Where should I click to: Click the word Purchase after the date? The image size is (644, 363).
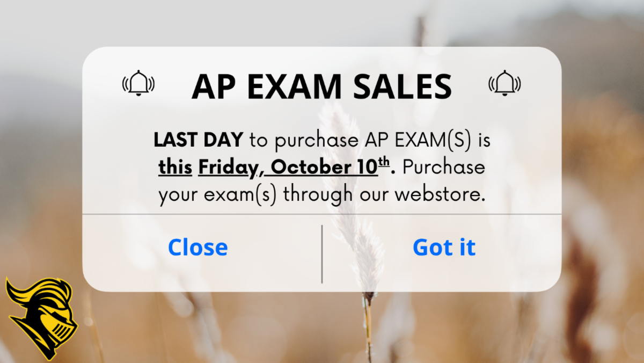[x=443, y=168]
